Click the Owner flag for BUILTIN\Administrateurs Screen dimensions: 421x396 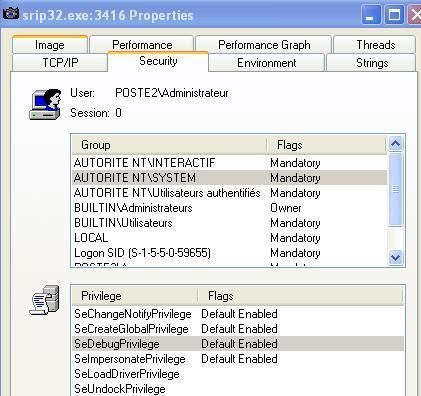tap(286, 208)
